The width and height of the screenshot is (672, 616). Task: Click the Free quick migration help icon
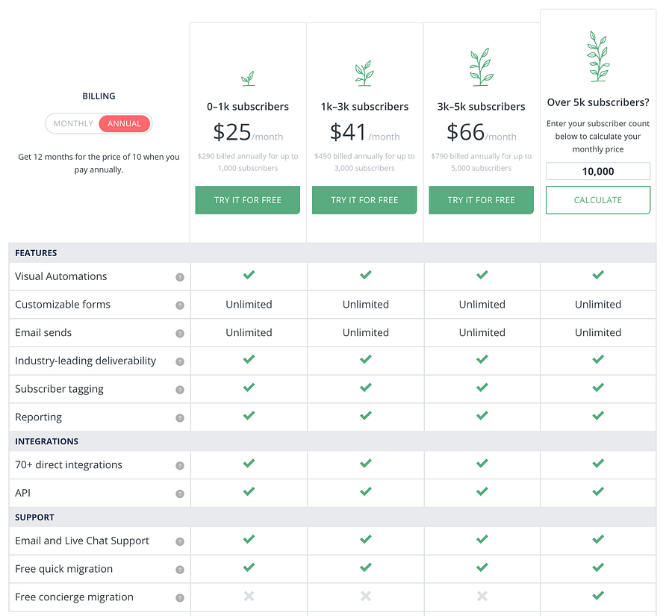[179, 570]
